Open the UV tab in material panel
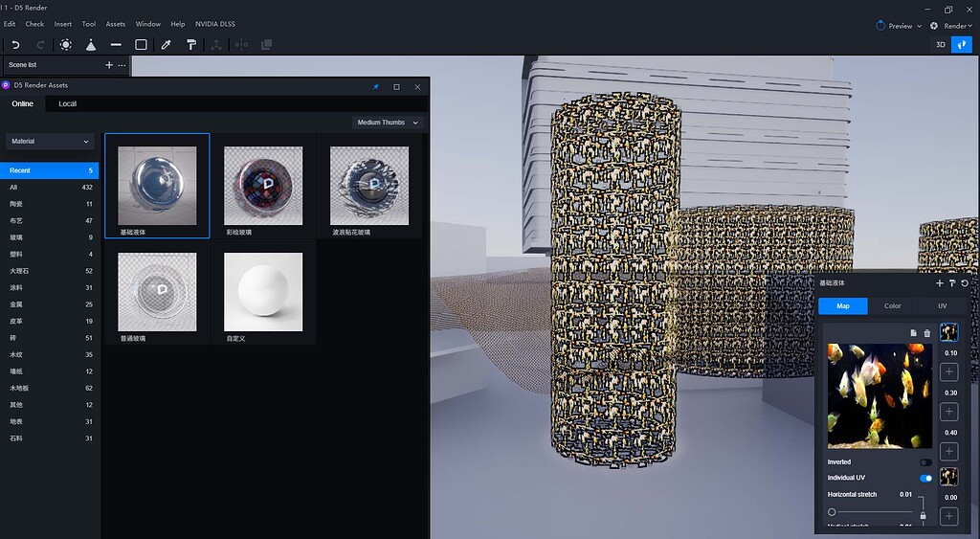The height and width of the screenshot is (539, 980). tap(942, 305)
